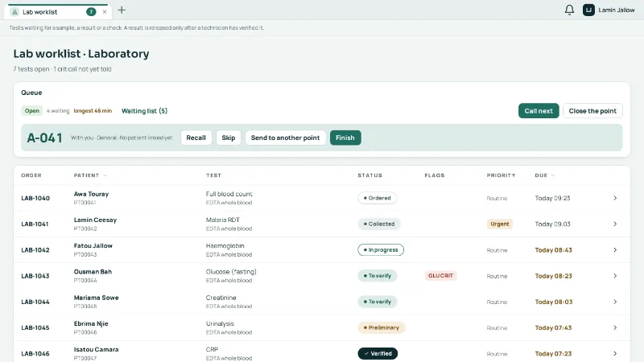This screenshot has width=644, height=362.
Task: Click the flask icon on Lab worklist tab
Action: click(15, 12)
